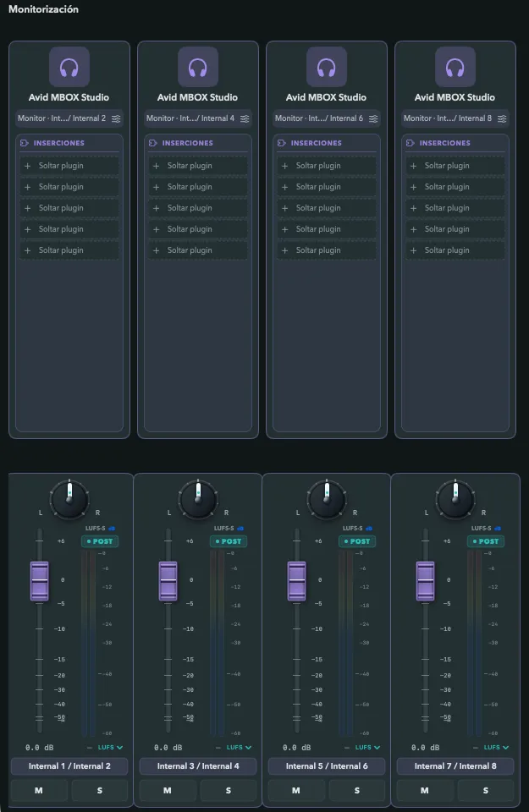Click plus on first plugin slot, Internal 2
Image resolution: width=529 pixels, height=812 pixels.
(27, 166)
